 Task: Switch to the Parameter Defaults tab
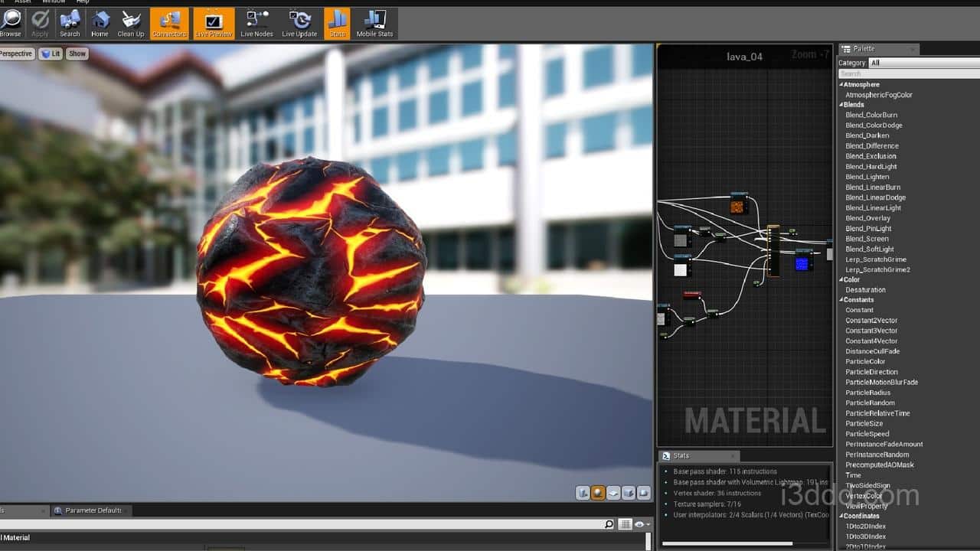[93, 510]
